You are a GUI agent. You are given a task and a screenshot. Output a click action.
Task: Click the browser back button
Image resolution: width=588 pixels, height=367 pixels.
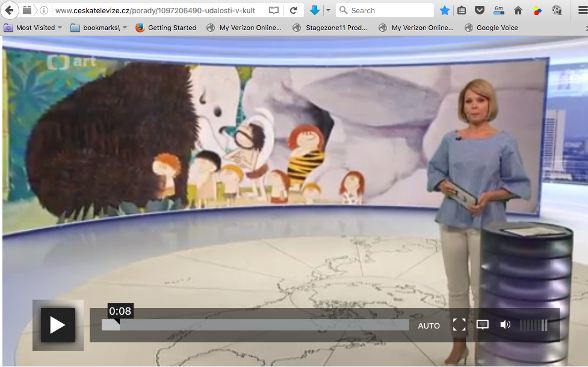(x=9, y=10)
